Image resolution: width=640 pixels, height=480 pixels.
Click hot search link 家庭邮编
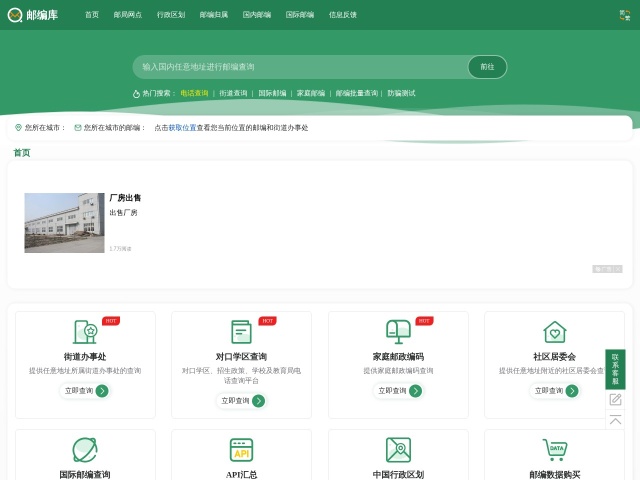pyautogui.click(x=311, y=93)
